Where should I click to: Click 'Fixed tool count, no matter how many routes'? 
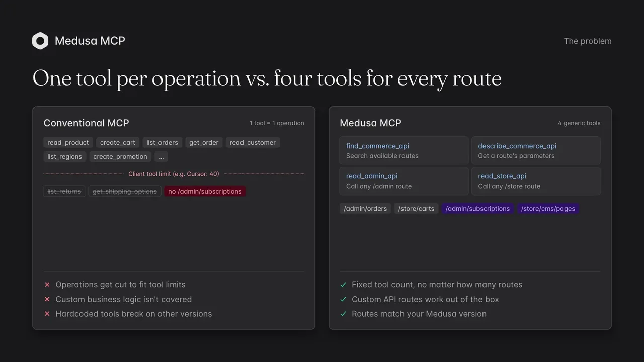point(437,285)
